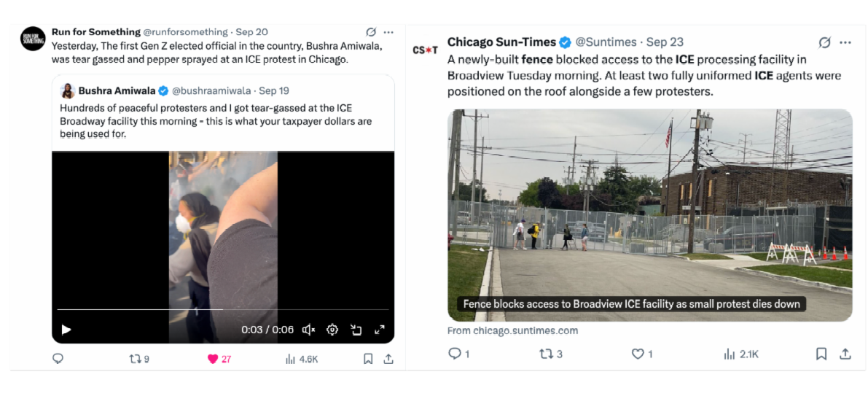Open video settings gear icon

point(332,330)
